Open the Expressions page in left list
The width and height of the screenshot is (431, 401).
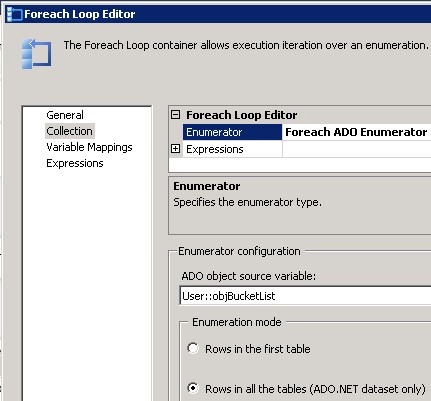pyautogui.click(x=75, y=163)
